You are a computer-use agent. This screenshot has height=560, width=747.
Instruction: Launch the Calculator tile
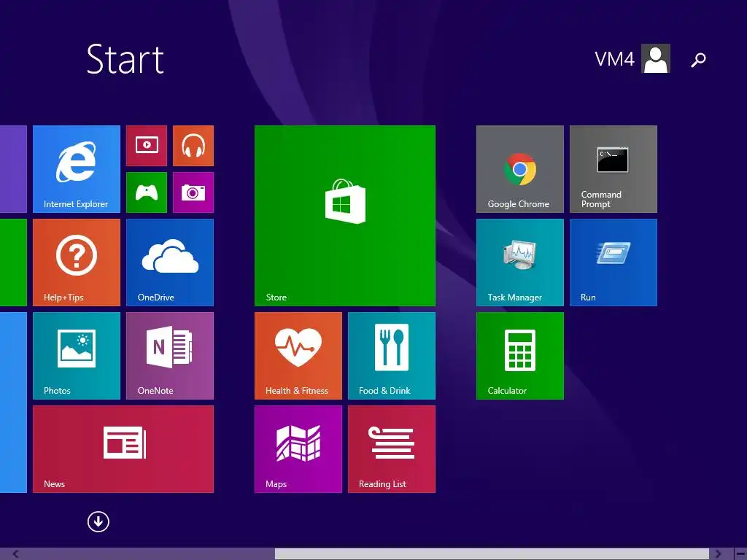tap(519, 356)
